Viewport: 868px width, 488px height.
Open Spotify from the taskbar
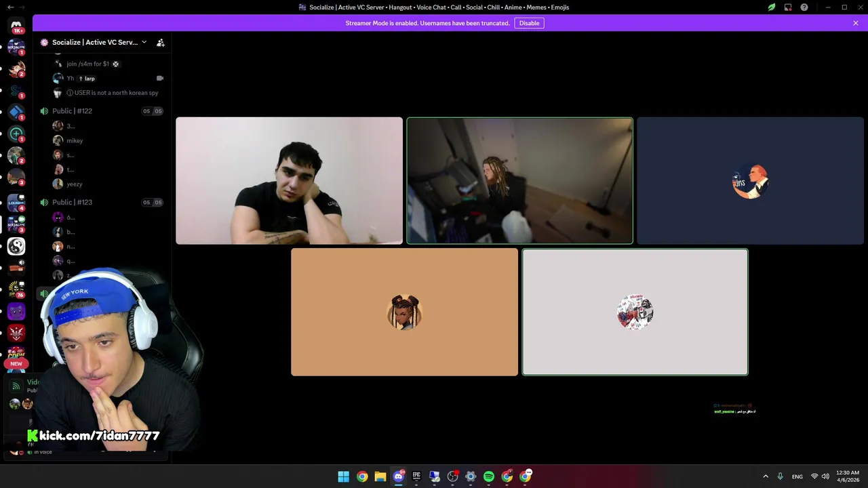point(489,476)
